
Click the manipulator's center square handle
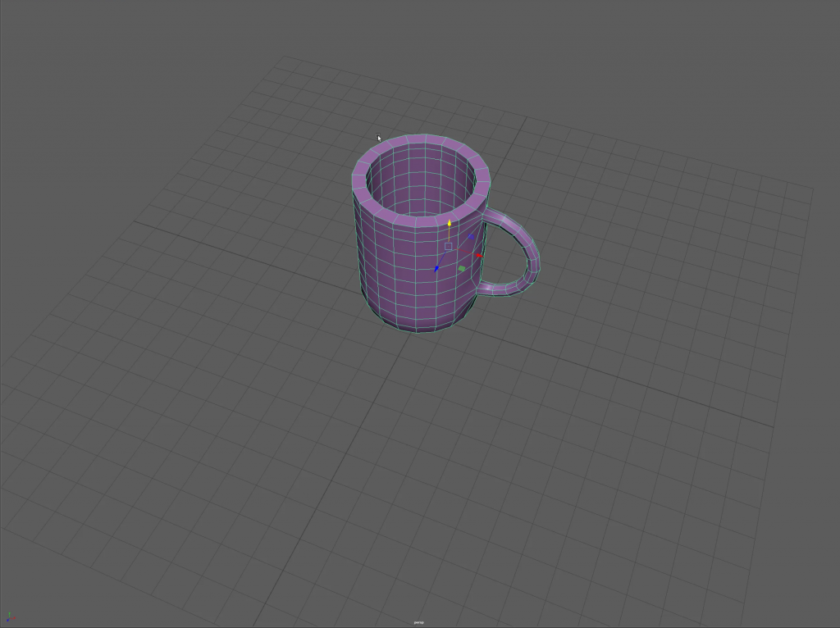[x=448, y=246]
